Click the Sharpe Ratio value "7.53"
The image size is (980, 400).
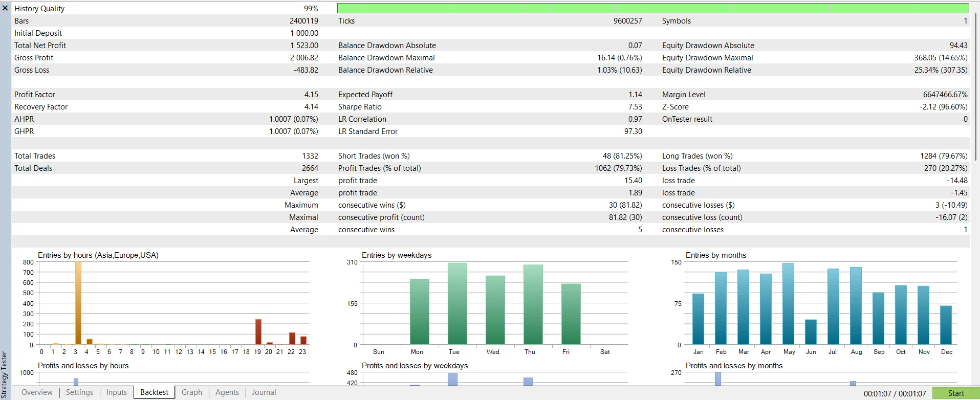pos(635,107)
